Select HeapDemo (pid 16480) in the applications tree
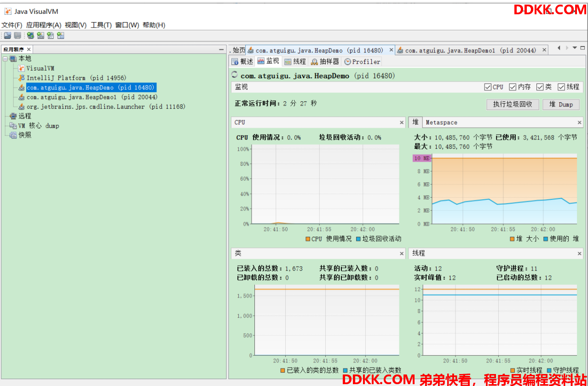The height and width of the screenshot is (386, 588). 91,88
